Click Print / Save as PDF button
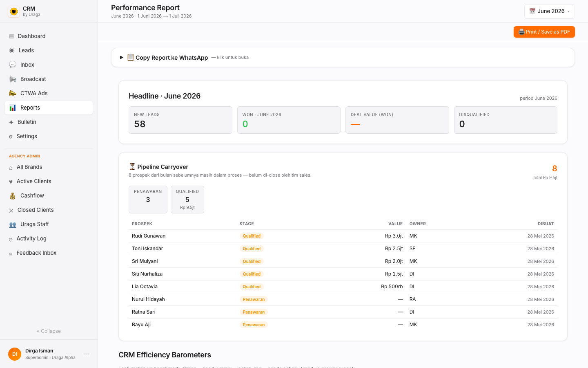The width and height of the screenshot is (588, 368). (544, 32)
